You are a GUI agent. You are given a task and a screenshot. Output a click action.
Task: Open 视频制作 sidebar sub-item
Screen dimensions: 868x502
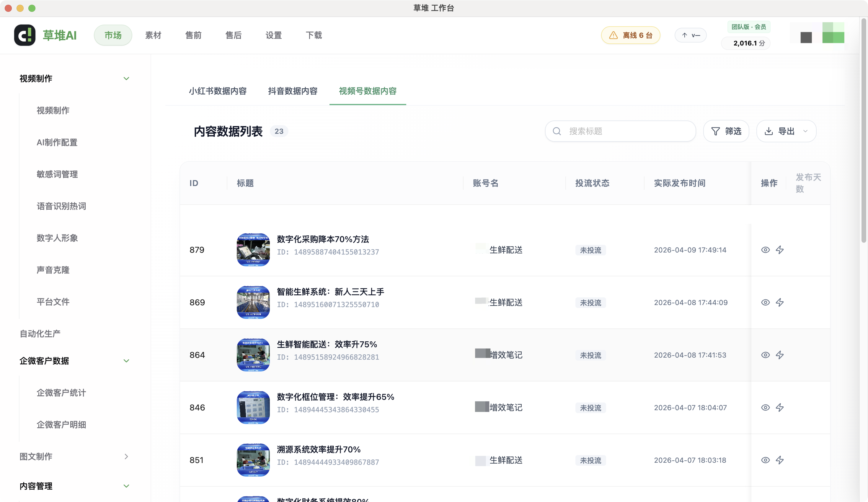[53, 111]
